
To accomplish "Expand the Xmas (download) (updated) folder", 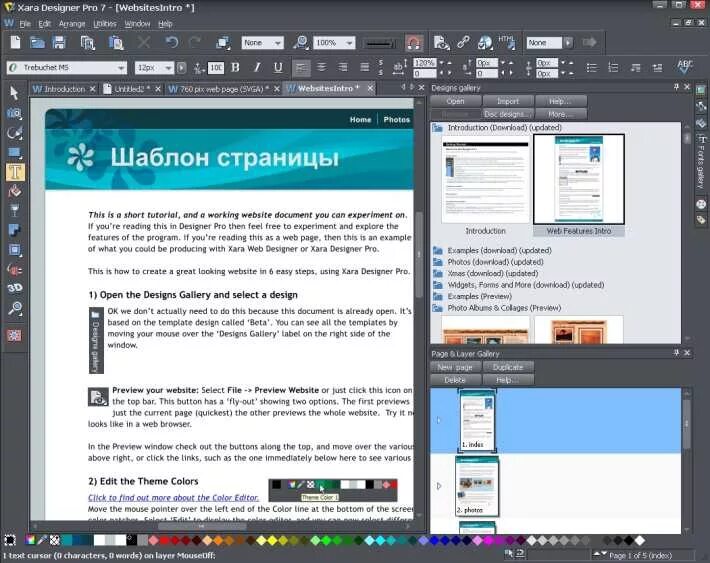I will [x=437, y=274].
